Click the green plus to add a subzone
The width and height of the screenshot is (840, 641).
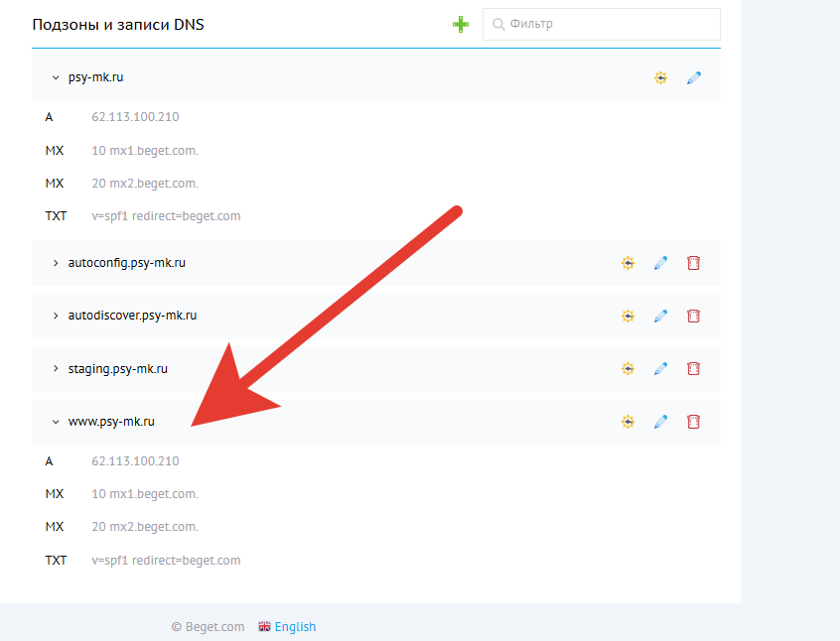460,24
